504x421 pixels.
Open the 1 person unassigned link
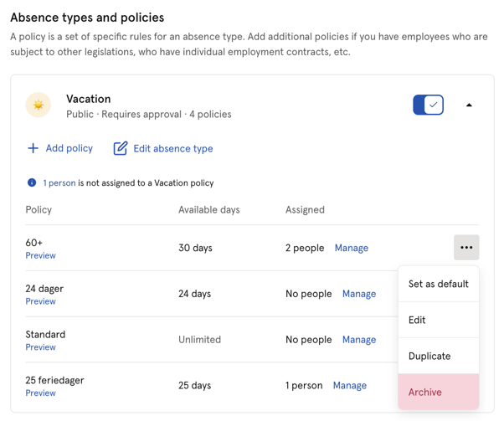click(59, 182)
